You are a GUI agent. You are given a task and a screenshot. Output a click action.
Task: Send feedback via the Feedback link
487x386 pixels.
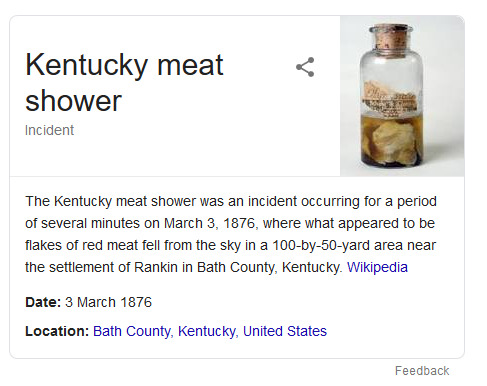[422, 371]
